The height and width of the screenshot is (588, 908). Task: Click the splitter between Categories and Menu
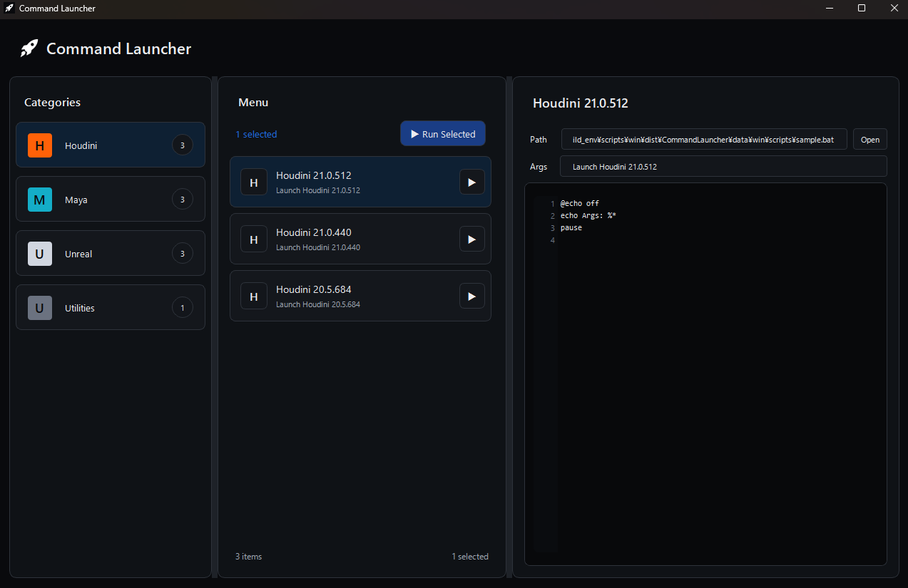pyautogui.click(x=215, y=327)
